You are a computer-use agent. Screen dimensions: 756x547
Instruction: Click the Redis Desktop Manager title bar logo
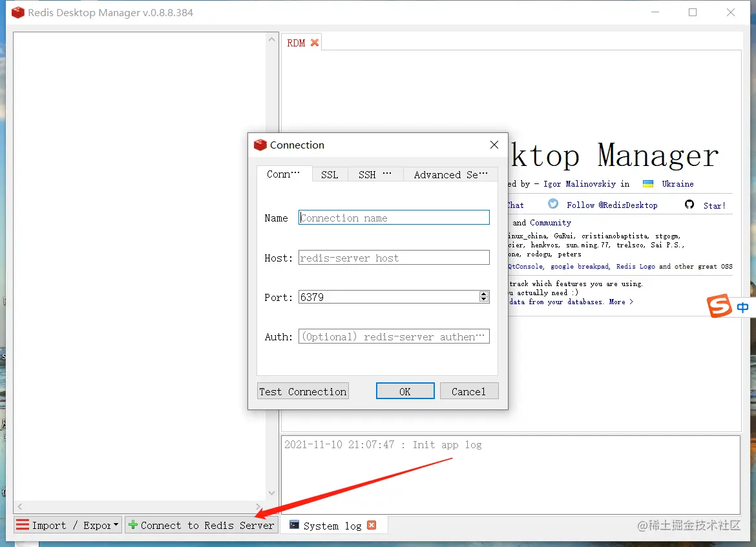[x=18, y=12]
